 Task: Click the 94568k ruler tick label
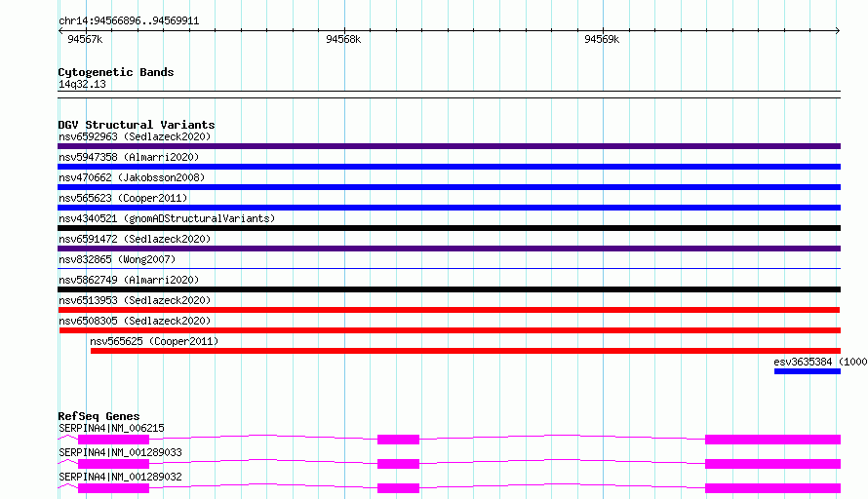click(x=343, y=39)
